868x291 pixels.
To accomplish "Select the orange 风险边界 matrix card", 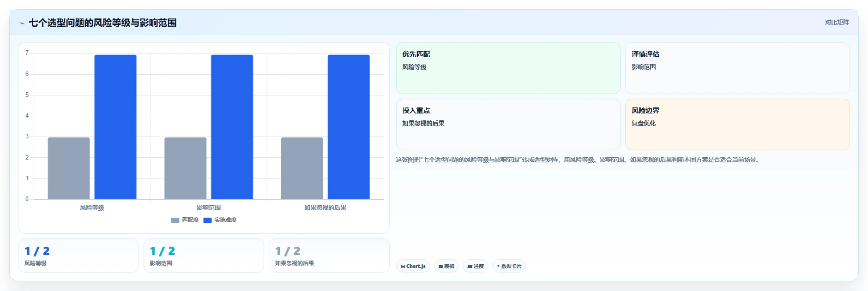I will tap(737, 125).
